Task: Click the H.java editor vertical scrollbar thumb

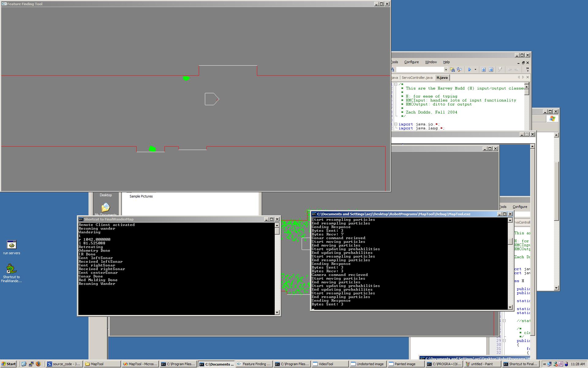Action: pyautogui.click(x=527, y=92)
